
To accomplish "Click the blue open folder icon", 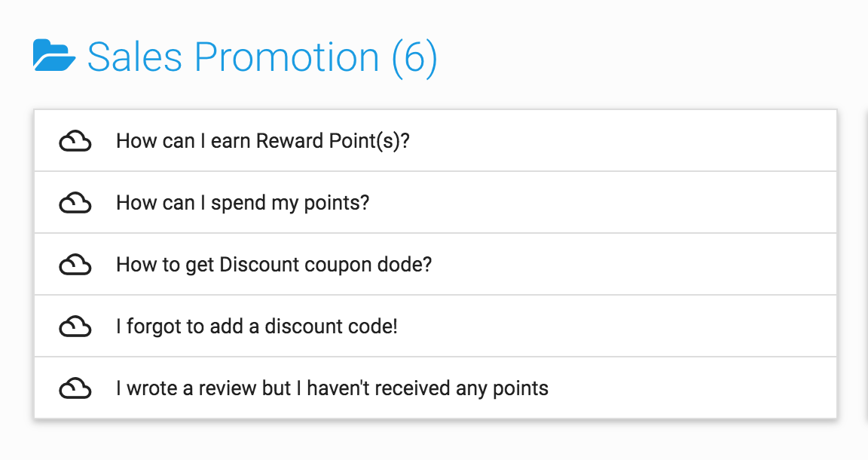I will tap(53, 55).
